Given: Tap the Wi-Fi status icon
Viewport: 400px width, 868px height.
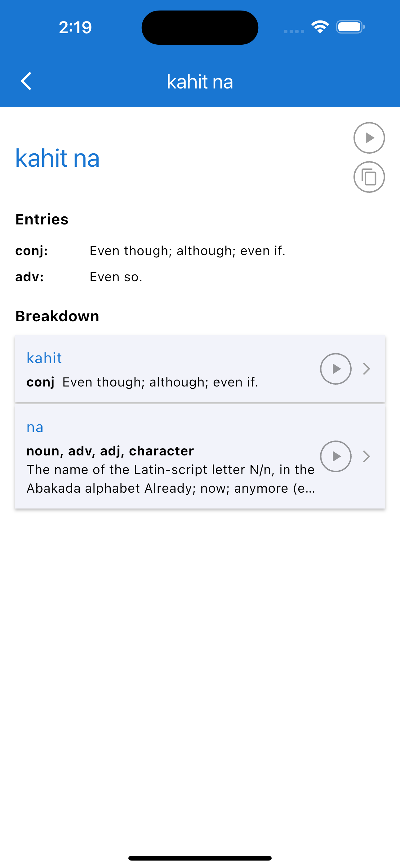Looking at the screenshot, I should [x=320, y=27].
